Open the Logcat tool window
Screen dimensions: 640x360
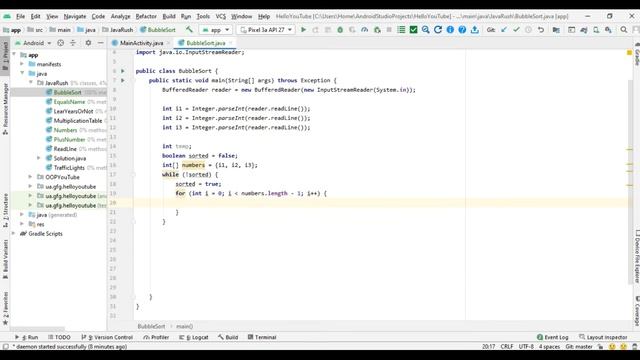194,337
